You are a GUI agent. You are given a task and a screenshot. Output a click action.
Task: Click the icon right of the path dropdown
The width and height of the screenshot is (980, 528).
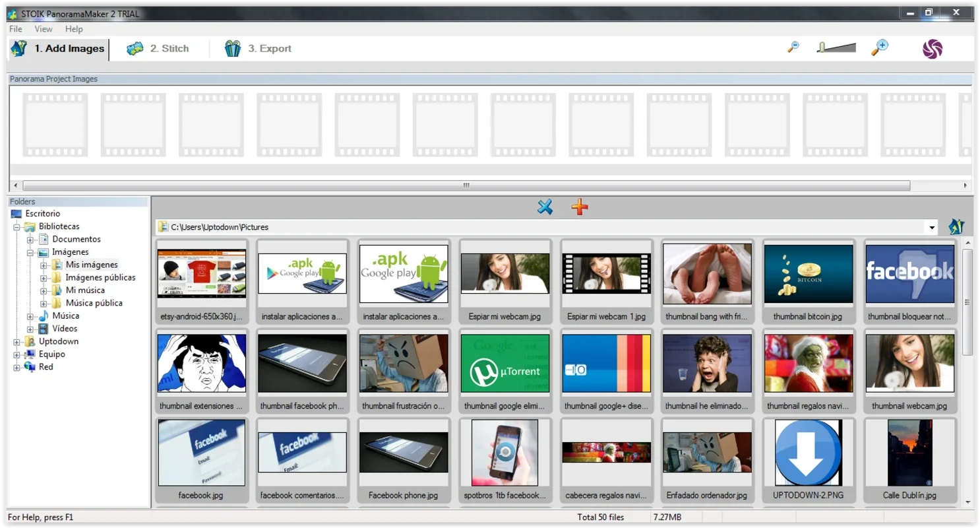coord(956,227)
